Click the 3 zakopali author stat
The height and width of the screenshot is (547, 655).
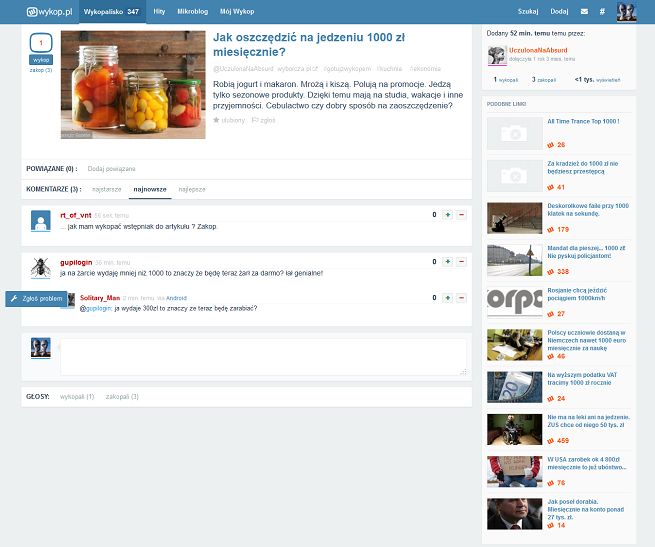click(543, 79)
